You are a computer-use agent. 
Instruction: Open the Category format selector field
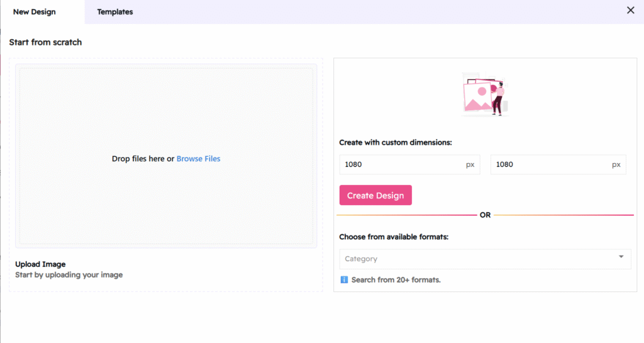point(478,259)
